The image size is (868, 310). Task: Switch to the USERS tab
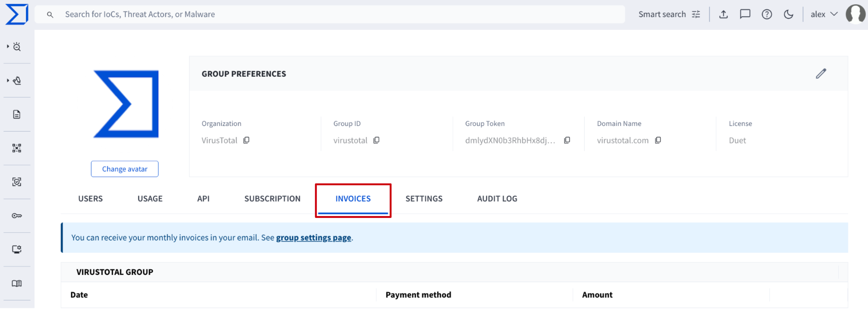tap(90, 198)
